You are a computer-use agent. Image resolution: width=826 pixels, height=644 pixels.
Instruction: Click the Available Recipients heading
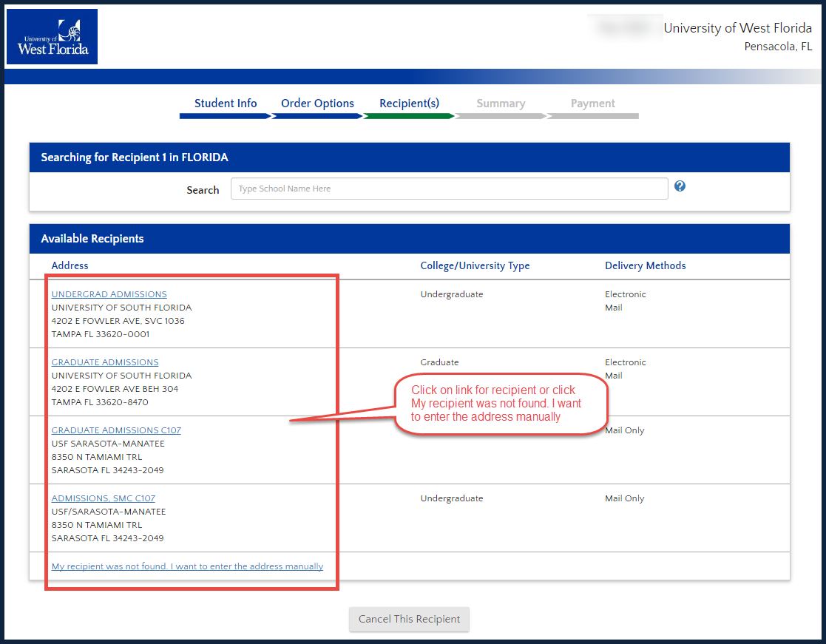(92, 239)
